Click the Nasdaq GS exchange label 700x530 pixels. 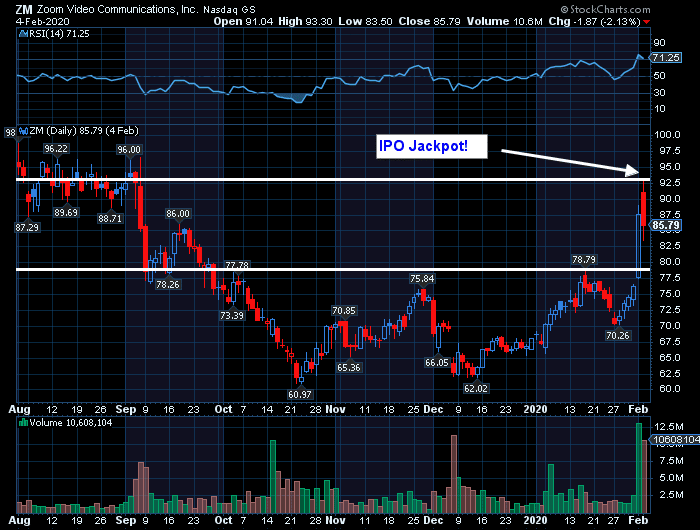(228, 9)
